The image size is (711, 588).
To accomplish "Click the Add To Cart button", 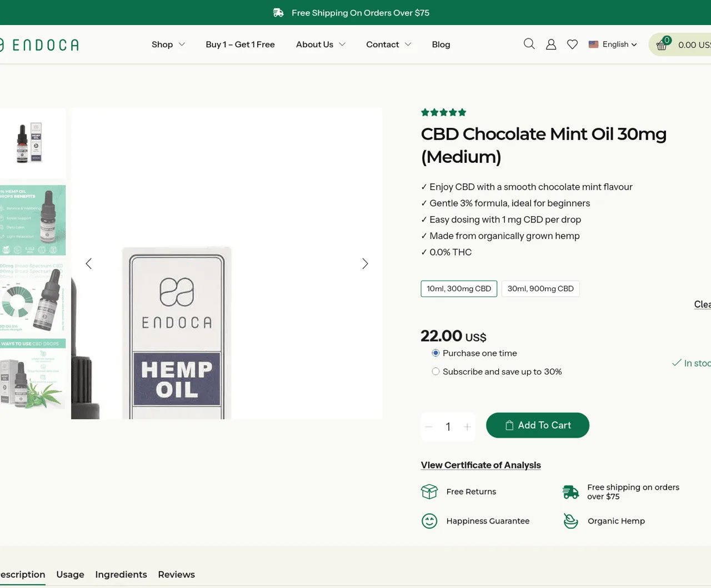I will 538,425.
